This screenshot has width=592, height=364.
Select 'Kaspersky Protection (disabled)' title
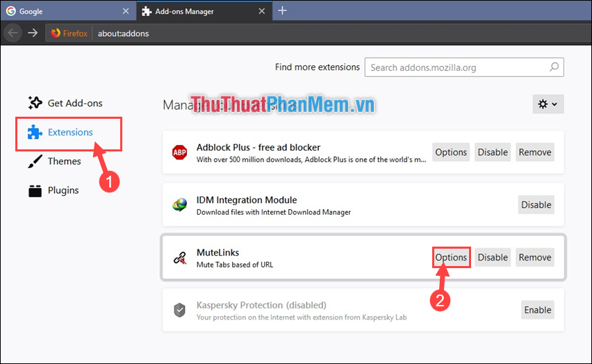pyautogui.click(x=261, y=305)
